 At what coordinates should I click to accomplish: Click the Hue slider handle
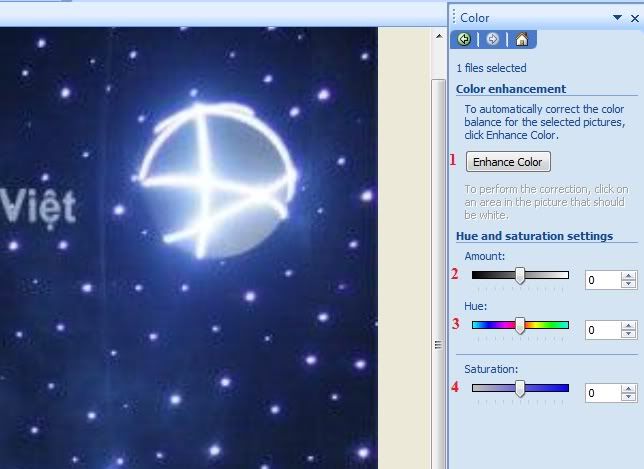(x=520, y=326)
